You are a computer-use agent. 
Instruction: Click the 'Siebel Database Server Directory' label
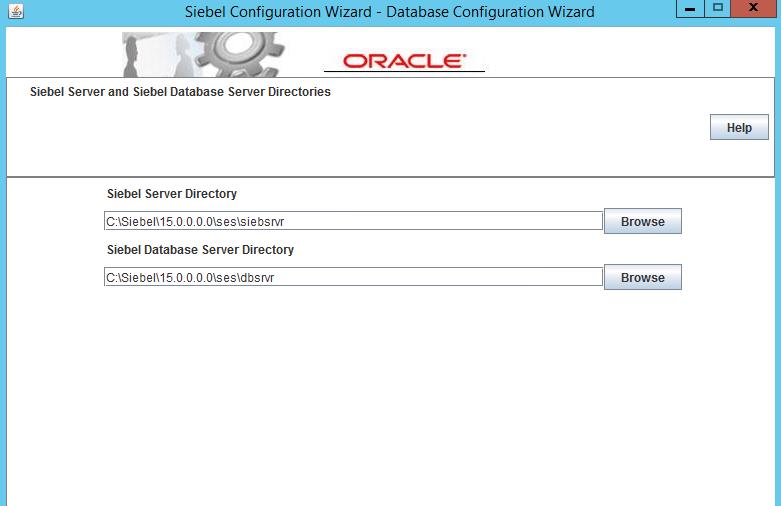[x=200, y=250]
